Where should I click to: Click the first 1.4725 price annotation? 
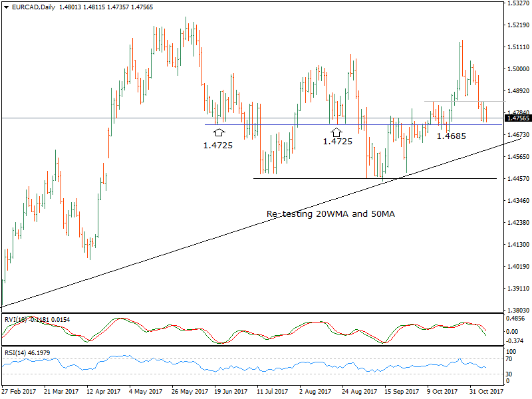tap(218, 145)
